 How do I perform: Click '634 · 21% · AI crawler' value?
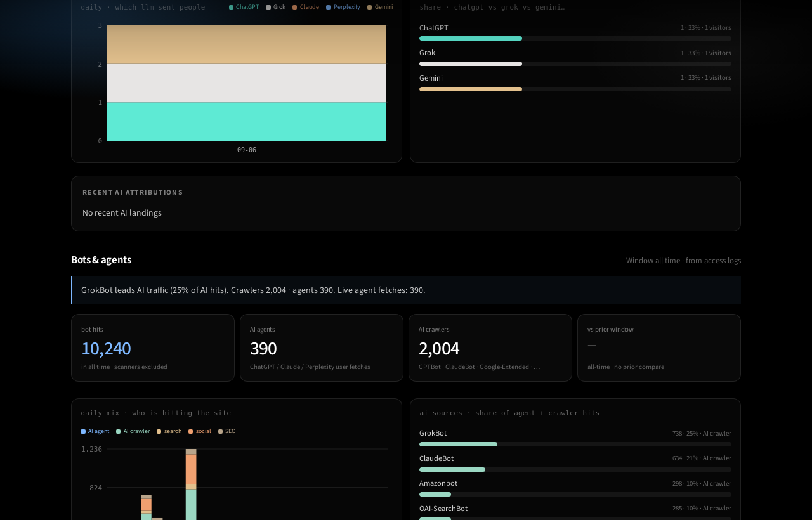(702, 458)
